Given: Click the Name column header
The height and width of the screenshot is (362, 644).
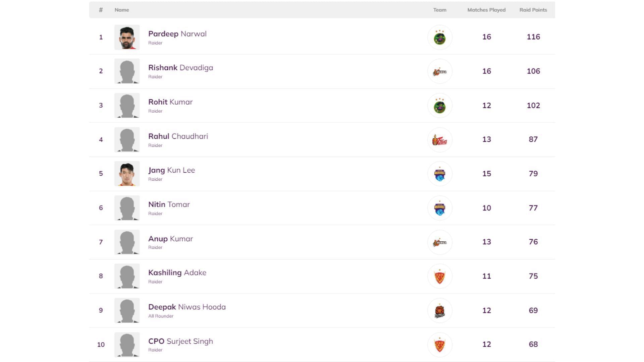Looking at the screenshot, I should [x=122, y=10].
